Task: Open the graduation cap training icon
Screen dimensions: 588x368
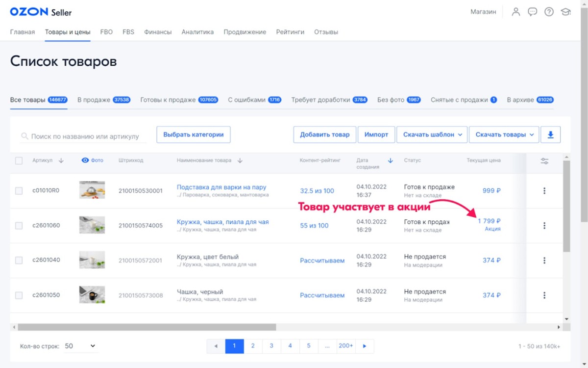Action: [565, 12]
